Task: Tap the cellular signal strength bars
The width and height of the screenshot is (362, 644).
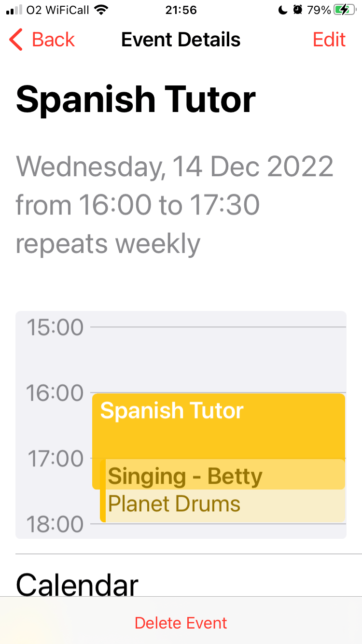Action: 14,10
